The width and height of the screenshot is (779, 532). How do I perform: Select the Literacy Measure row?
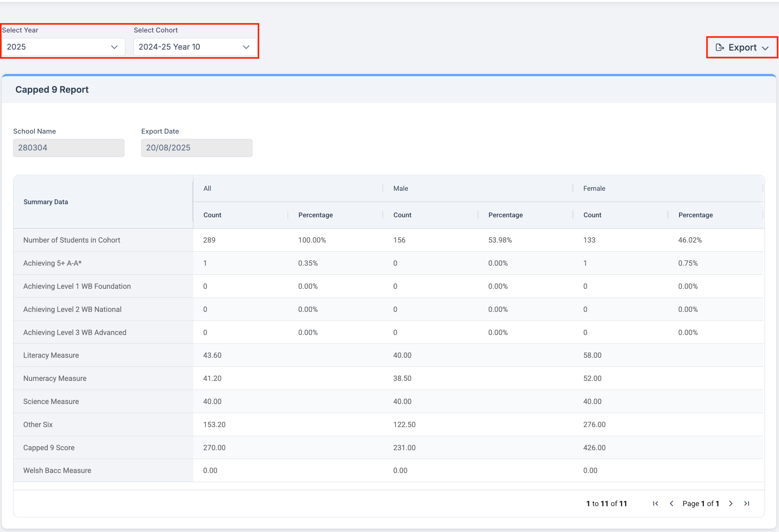pyautogui.click(x=51, y=355)
